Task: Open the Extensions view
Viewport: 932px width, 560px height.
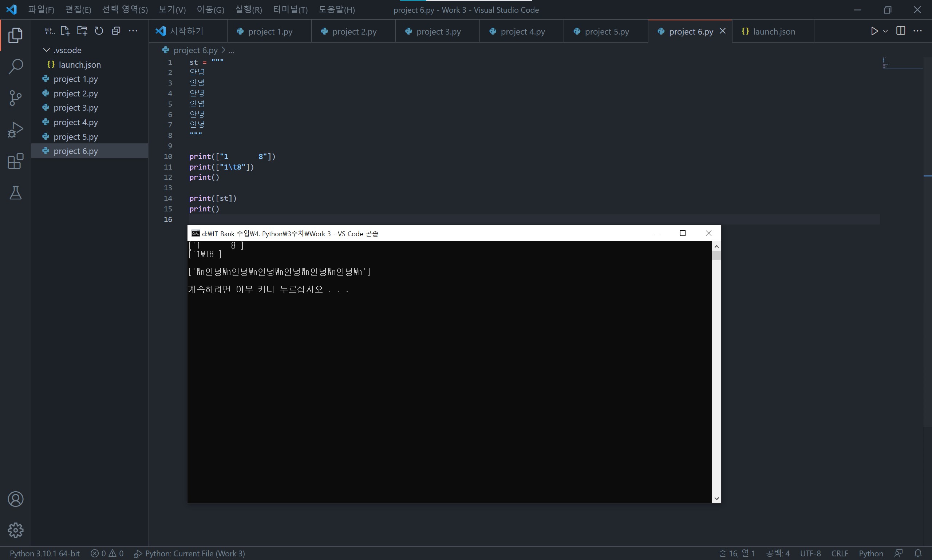Action: (x=16, y=162)
